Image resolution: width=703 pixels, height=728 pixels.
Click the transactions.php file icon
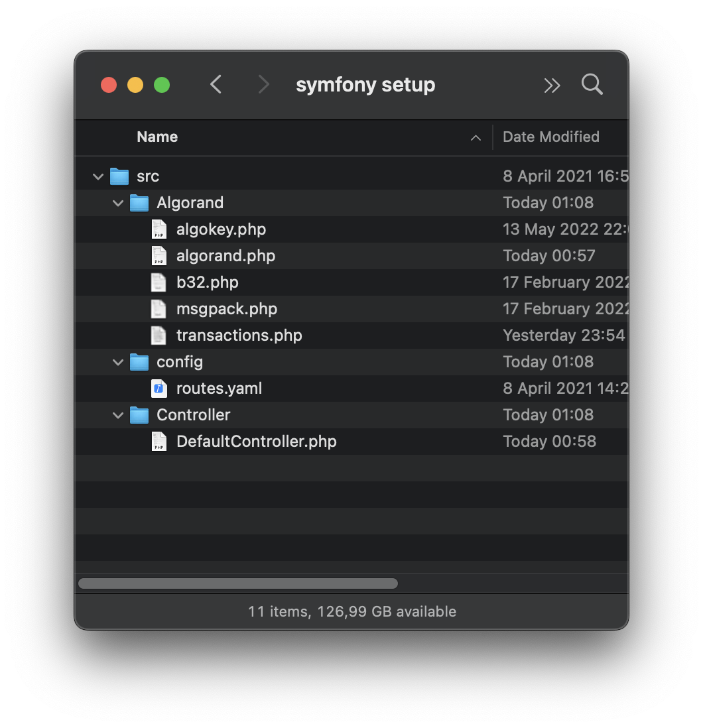pyautogui.click(x=159, y=335)
